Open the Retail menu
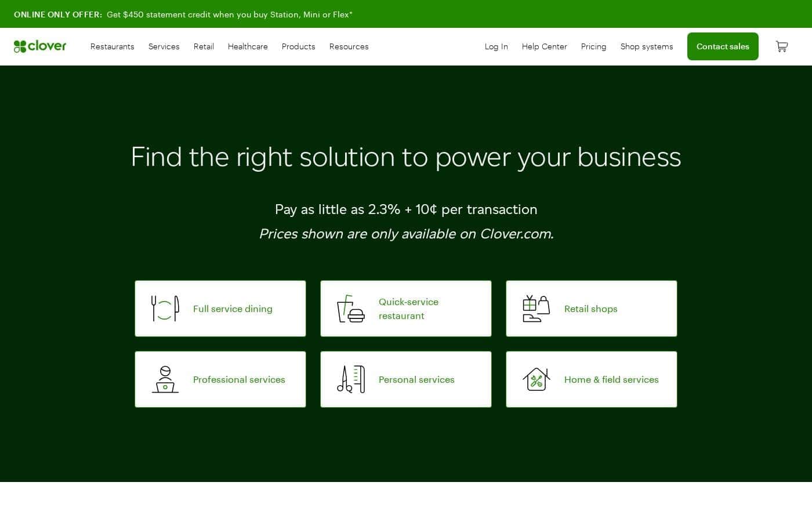The width and height of the screenshot is (812, 522). (x=204, y=46)
